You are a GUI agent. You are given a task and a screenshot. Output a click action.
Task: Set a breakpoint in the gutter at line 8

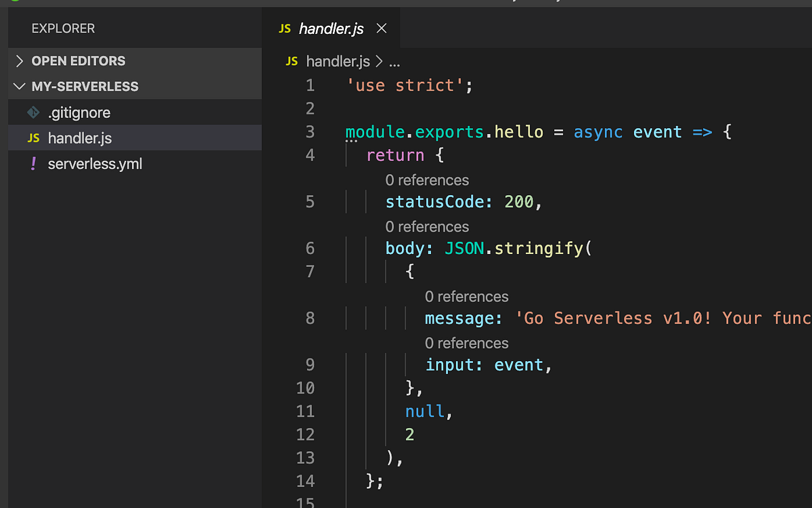288,318
